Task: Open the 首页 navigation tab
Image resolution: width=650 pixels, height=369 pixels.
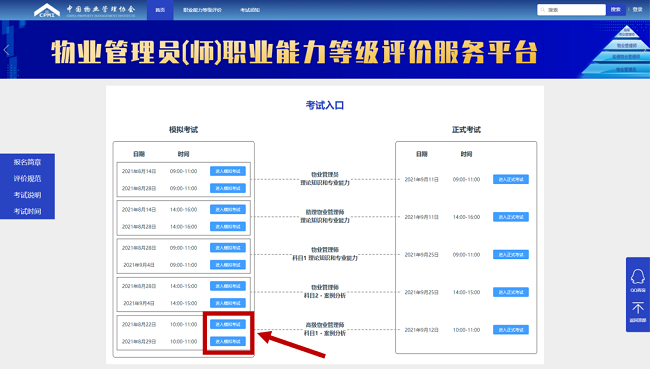Action: pos(160,10)
